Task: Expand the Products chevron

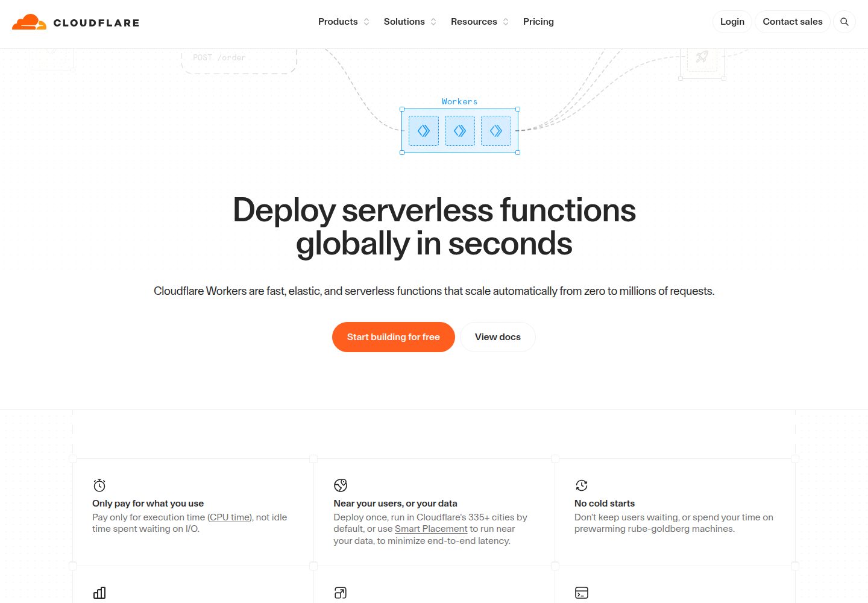Action: (x=366, y=22)
